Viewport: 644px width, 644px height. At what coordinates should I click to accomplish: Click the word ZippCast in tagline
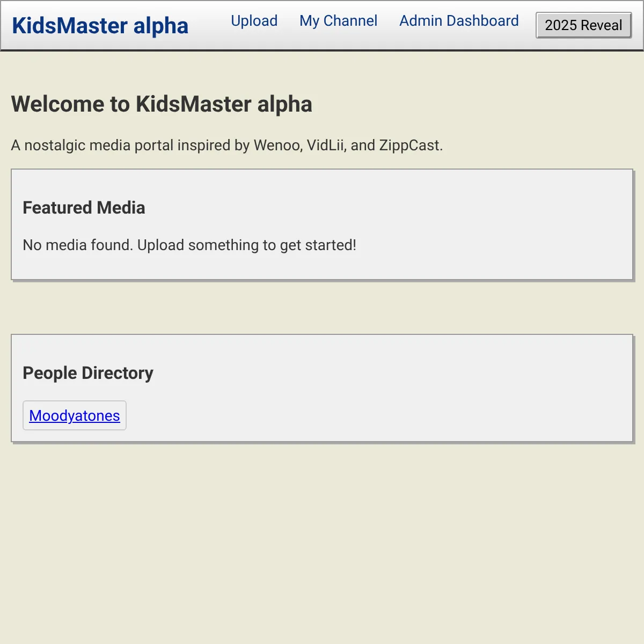pos(409,145)
